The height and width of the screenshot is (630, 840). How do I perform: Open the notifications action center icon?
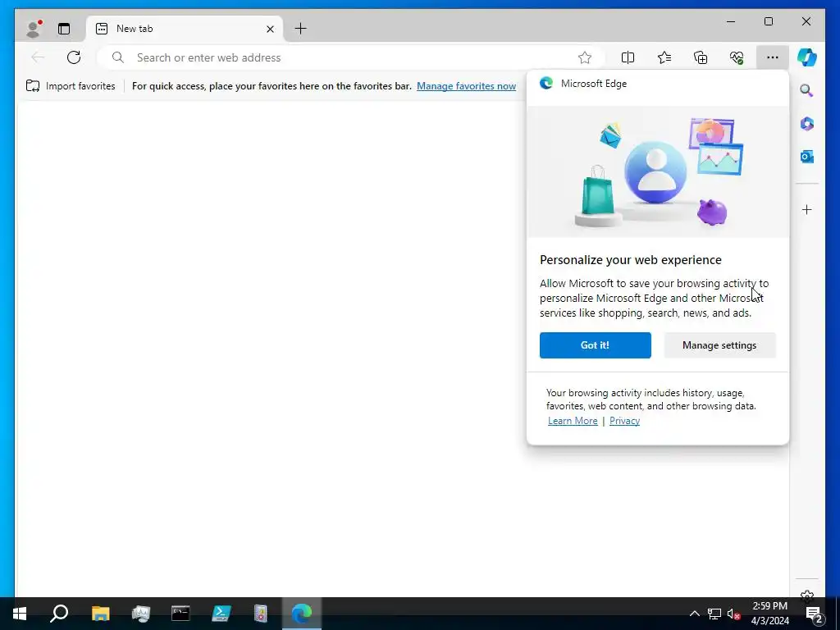(x=815, y=614)
